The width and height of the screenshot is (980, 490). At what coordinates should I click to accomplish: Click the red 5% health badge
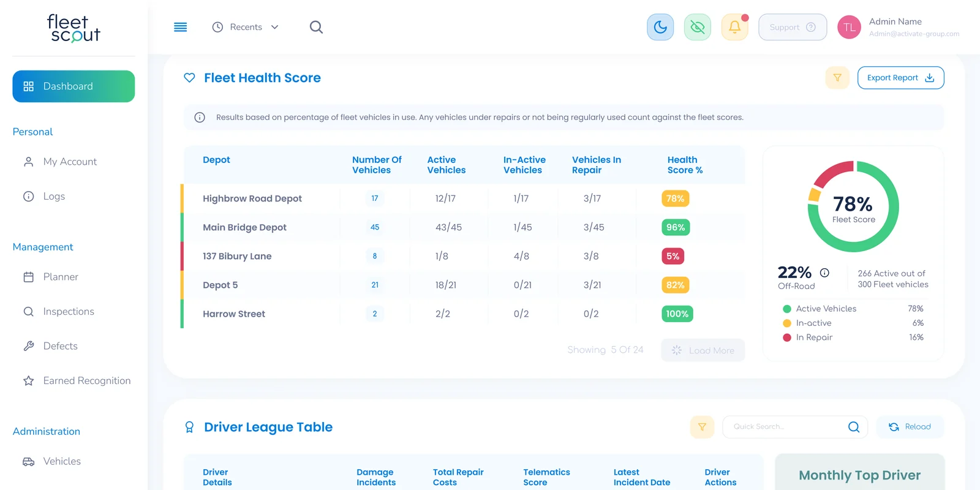click(x=673, y=256)
